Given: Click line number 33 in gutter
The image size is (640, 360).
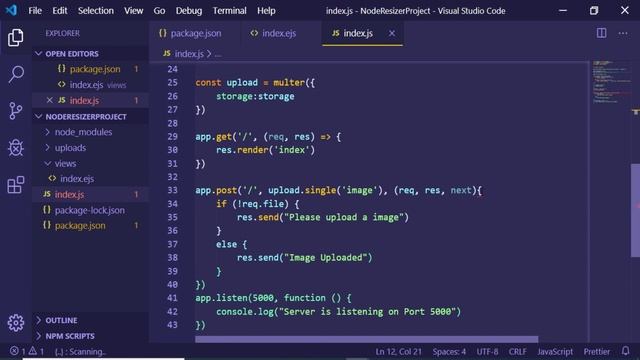Looking at the screenshot, I should (x=173, y=190).
